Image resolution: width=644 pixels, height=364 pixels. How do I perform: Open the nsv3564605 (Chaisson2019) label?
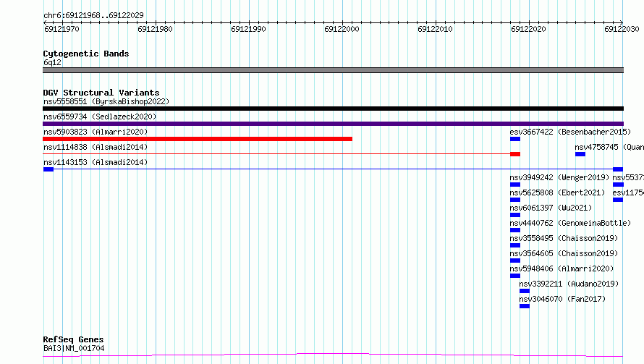point(564,253)
